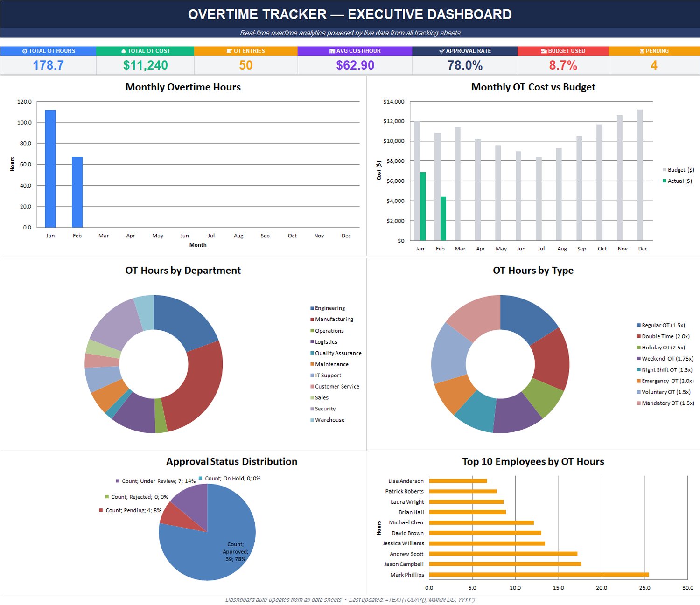Select the 178.7 total OT hours value

[48, 65]
